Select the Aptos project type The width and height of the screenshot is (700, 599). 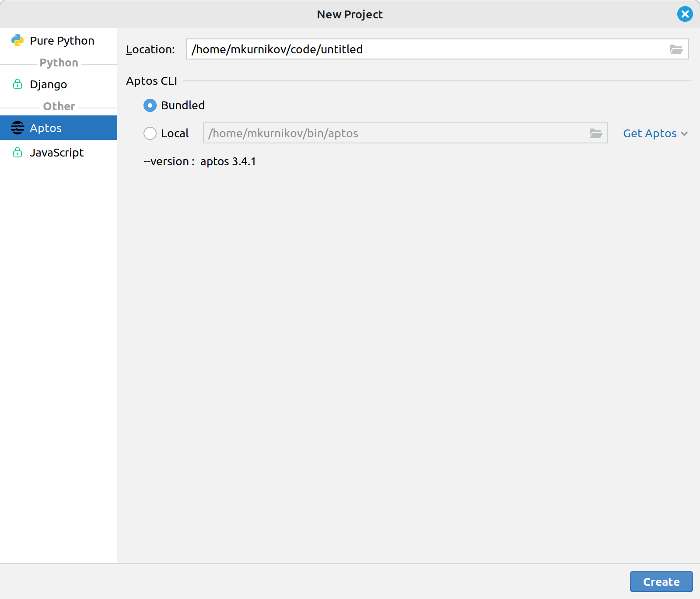[59, 128]
